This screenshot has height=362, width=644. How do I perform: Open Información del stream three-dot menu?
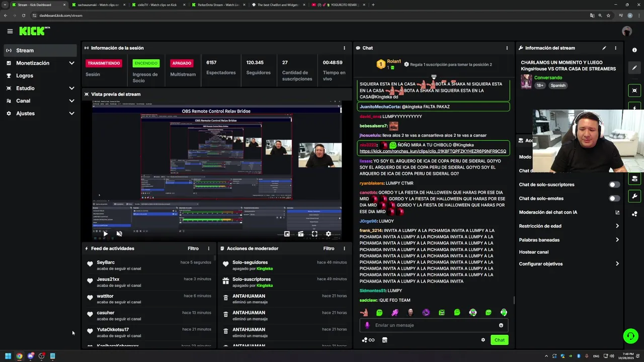coord(615,48)
